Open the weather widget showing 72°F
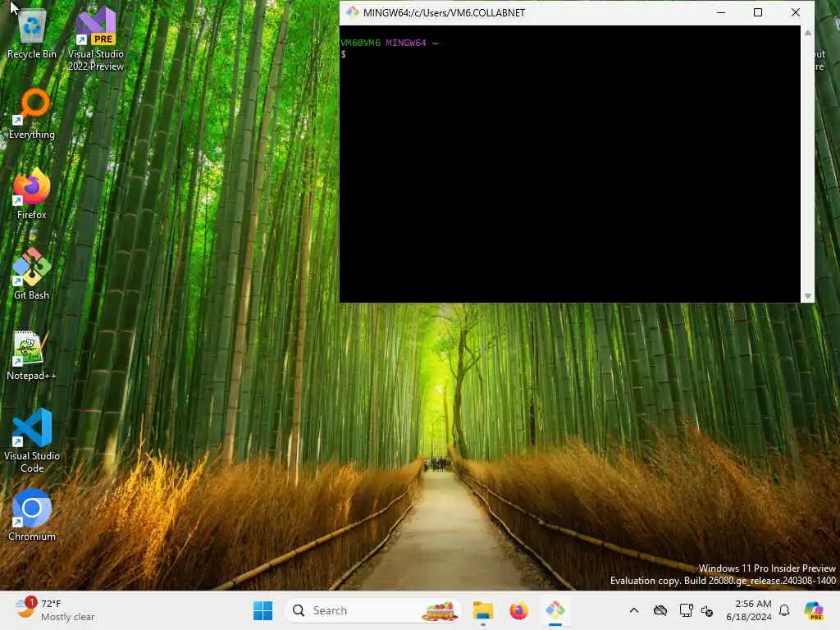This screenshot has width=840, height=630. click(53, 610)
